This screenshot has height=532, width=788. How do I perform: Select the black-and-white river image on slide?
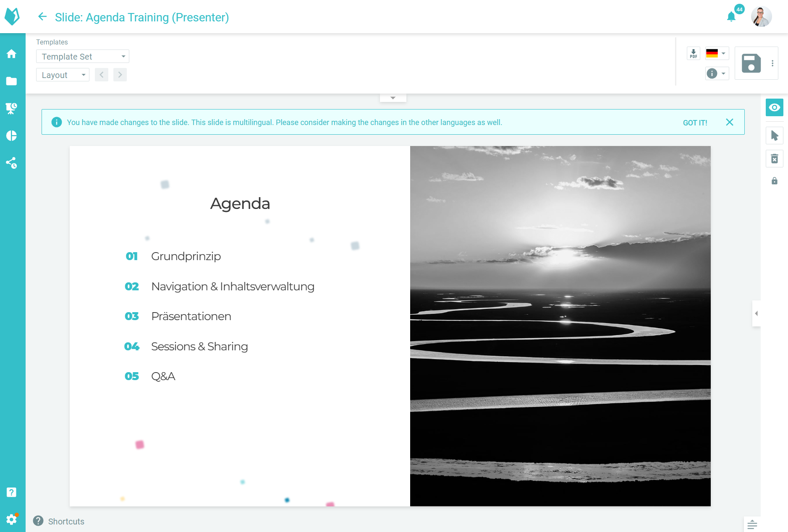point(560,326)
